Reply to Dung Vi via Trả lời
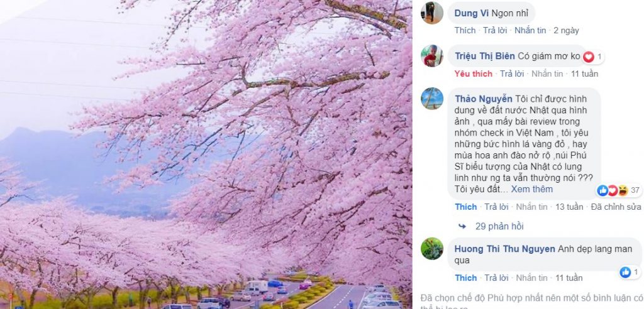This screenshot has height=309, width=644. (x=495, y=30)
